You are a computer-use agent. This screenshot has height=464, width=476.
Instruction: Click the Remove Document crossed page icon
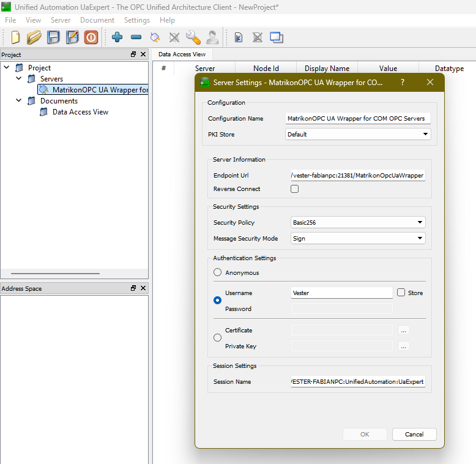tap(258, 38)
